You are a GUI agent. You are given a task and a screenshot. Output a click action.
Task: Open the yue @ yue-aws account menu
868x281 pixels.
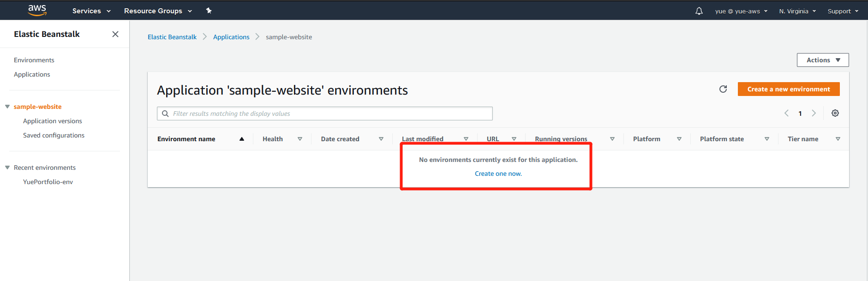point(741,11)
